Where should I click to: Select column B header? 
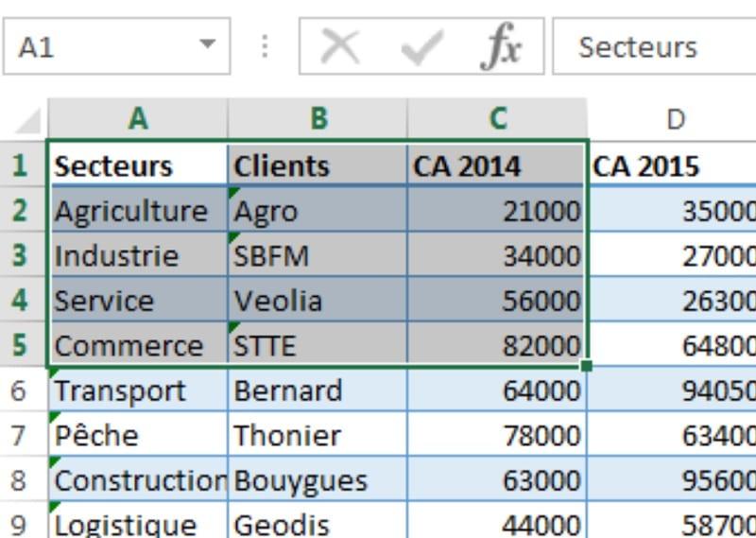(x=318, y=118)
